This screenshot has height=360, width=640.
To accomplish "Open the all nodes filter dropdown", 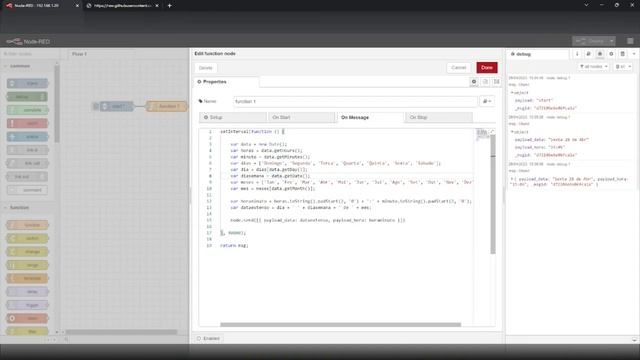I will click(x=594, y=67).
